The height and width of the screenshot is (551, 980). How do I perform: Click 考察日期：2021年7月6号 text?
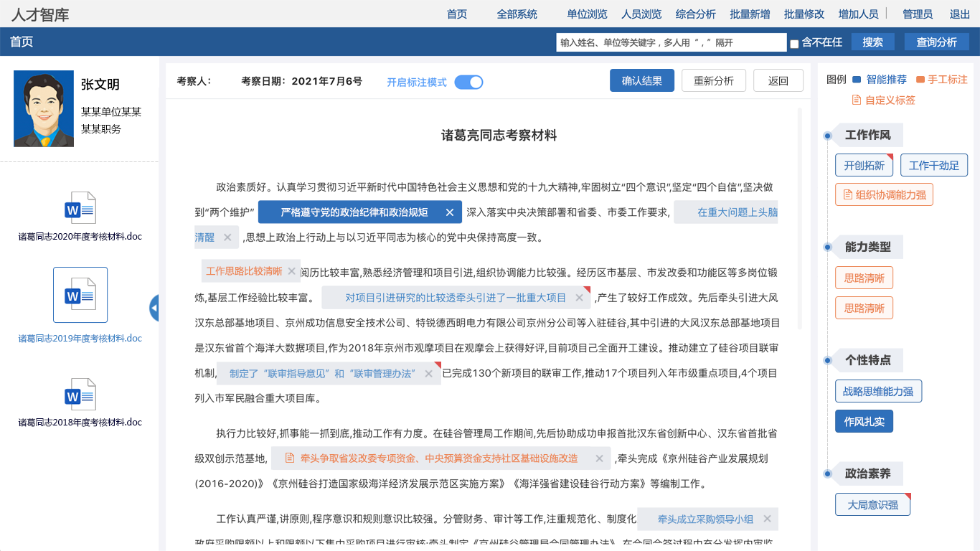(x=302, y=81)
